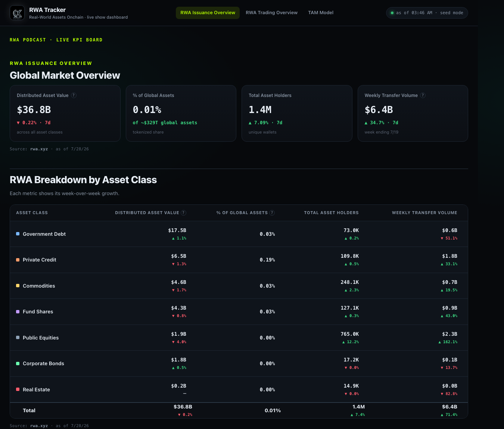
Task: Click 7.09% 7d change in Asset Holders card
Action: pos(265,123)
